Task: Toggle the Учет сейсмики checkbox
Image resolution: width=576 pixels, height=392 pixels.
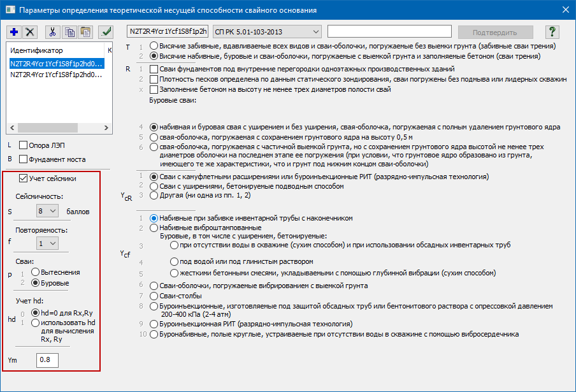Action: point(24,178)
